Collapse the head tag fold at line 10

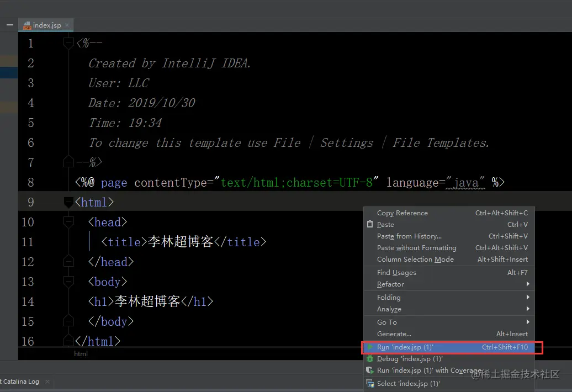68,222
